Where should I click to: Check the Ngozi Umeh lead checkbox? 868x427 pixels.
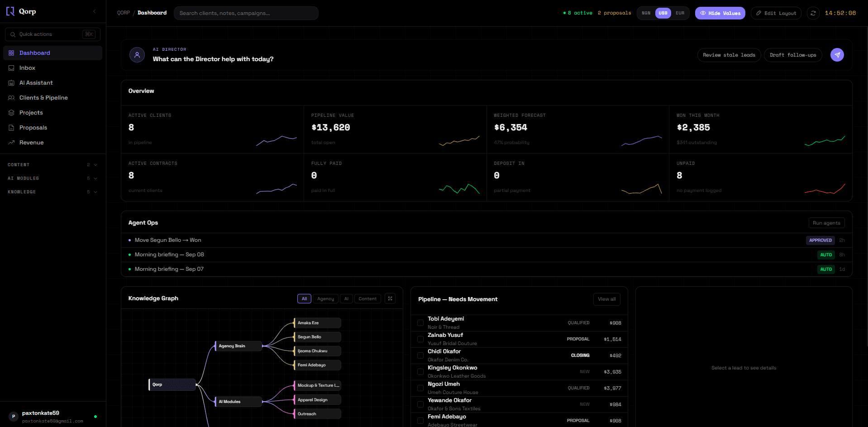click(420, 388)
